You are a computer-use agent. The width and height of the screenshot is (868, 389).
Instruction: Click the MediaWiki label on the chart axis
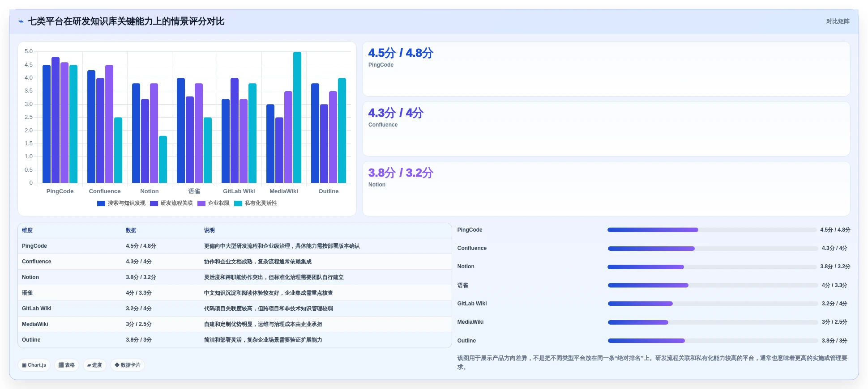[284, 191]
